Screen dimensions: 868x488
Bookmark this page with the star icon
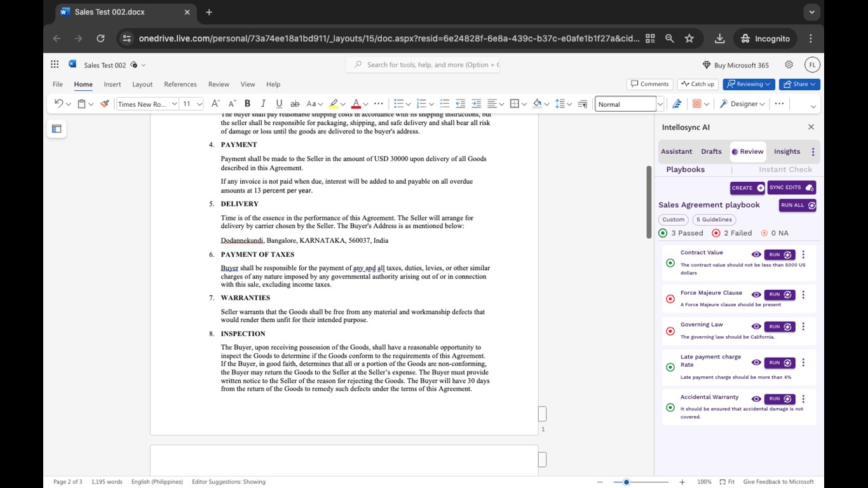pyautogui.click(x=689, y=39)
